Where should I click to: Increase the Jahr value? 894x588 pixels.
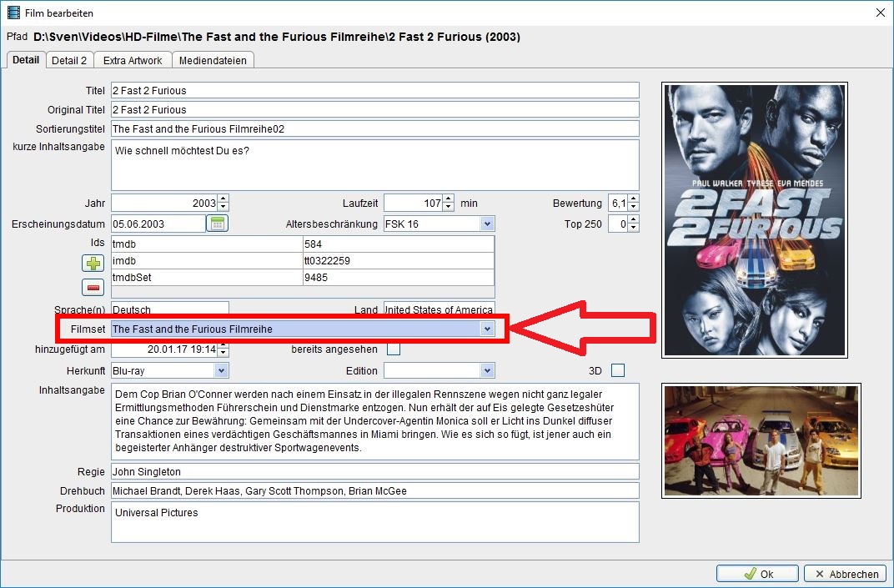(x=223, y=199)
